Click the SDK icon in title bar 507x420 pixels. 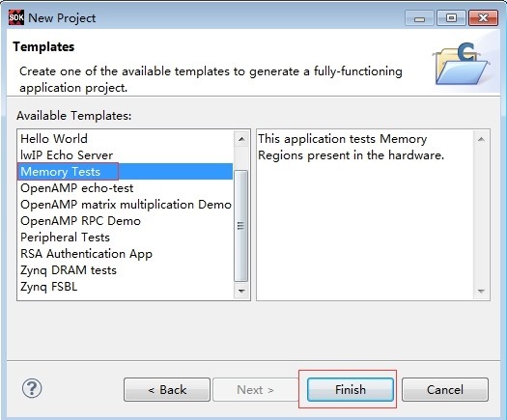click(16, 17)
